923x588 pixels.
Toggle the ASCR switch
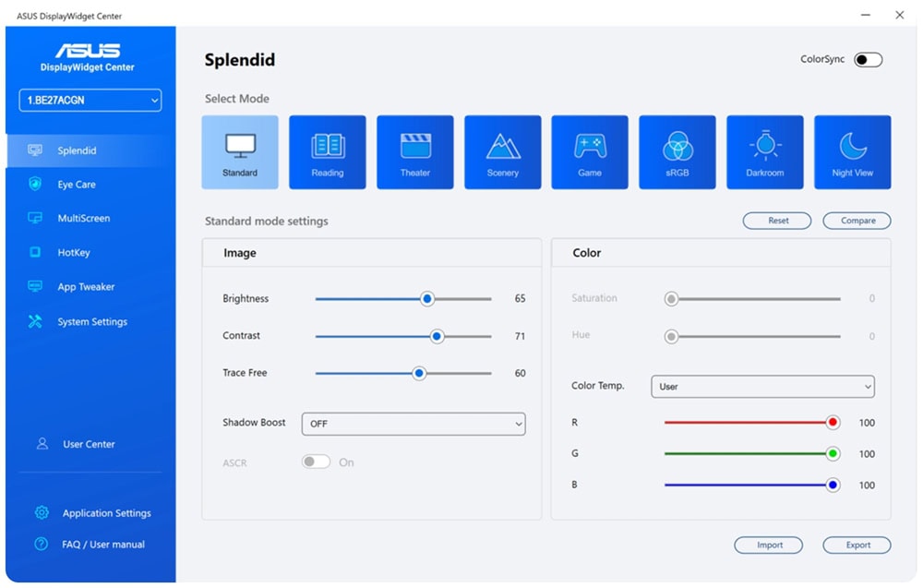pyautogui.click(x=316, y=462)
